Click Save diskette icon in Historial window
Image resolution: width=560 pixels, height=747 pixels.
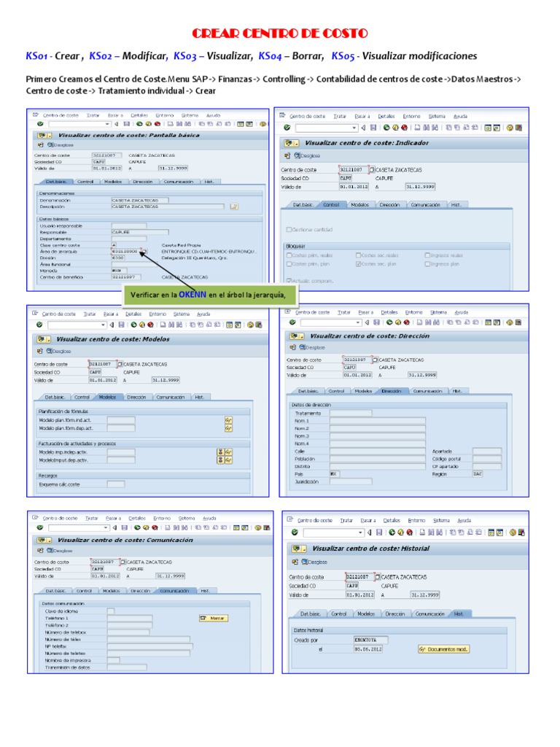[x=379, y=532]
